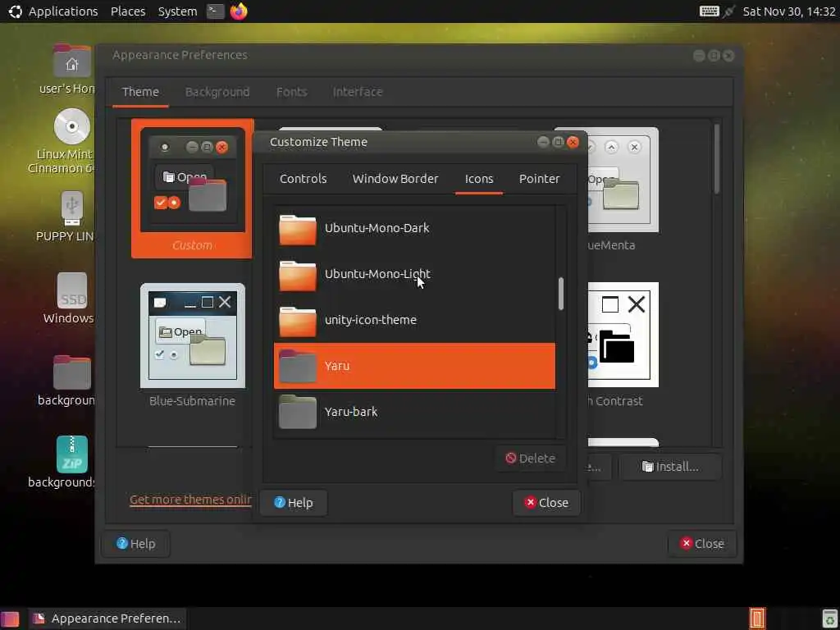Select the Ubuntu-Mono-Light folder icon
840x630 pixels.
(297, 276)
